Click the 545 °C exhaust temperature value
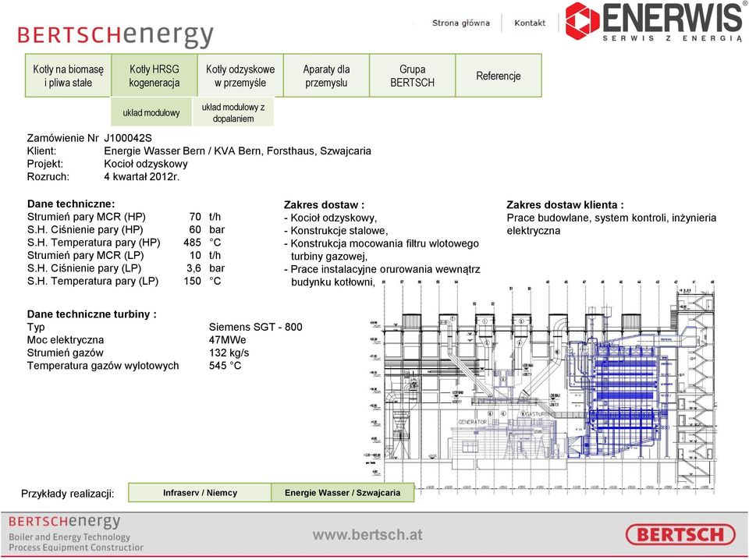Viewport: 749px width, 560px height. 225,366
